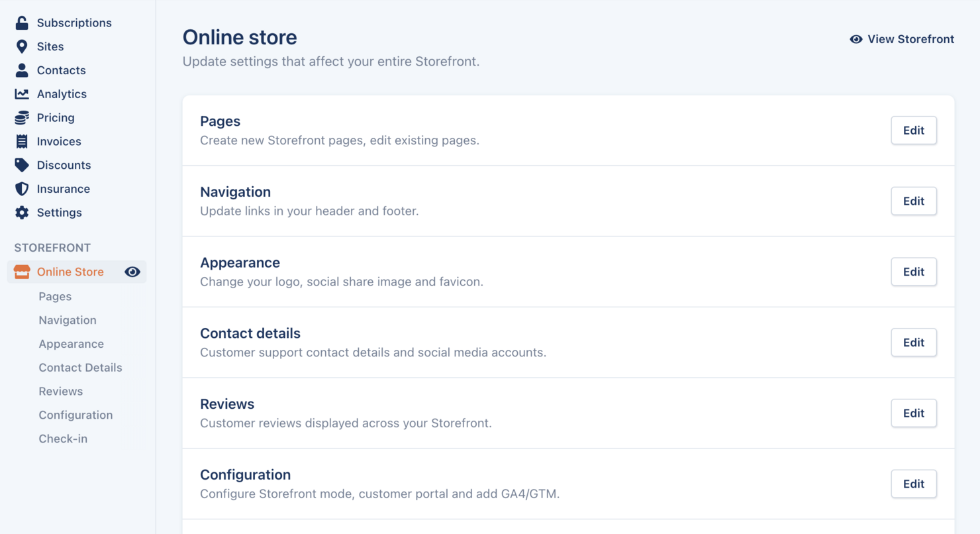Edit the Contact details section

tap(913, 343)
